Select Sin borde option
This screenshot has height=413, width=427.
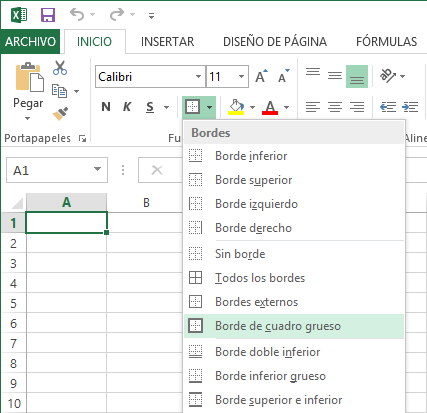294,254
